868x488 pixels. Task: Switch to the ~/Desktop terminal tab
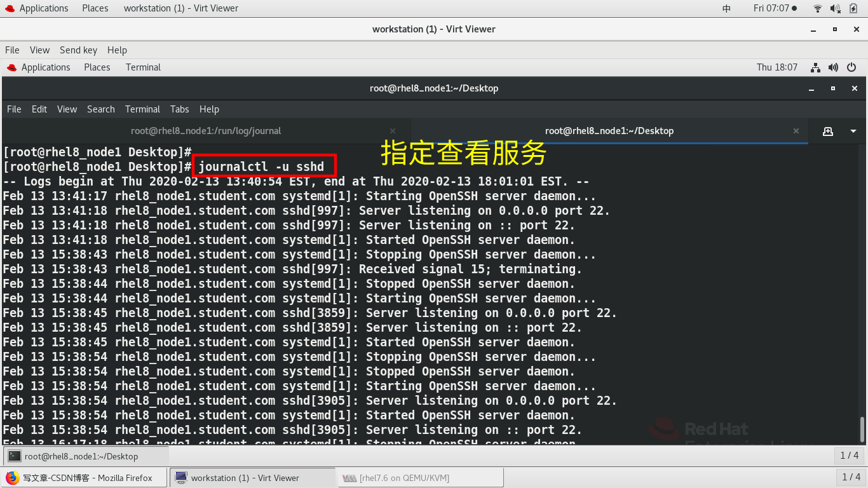coord(609,131)
